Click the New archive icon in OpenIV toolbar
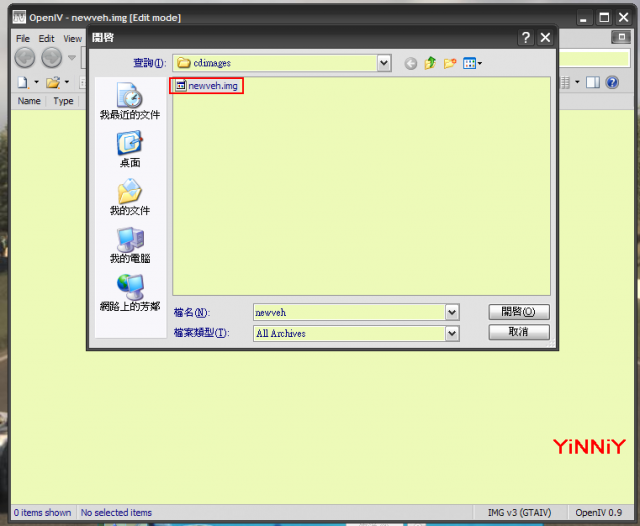This screenshot has height=526, width=640. (x=23, y=82)
